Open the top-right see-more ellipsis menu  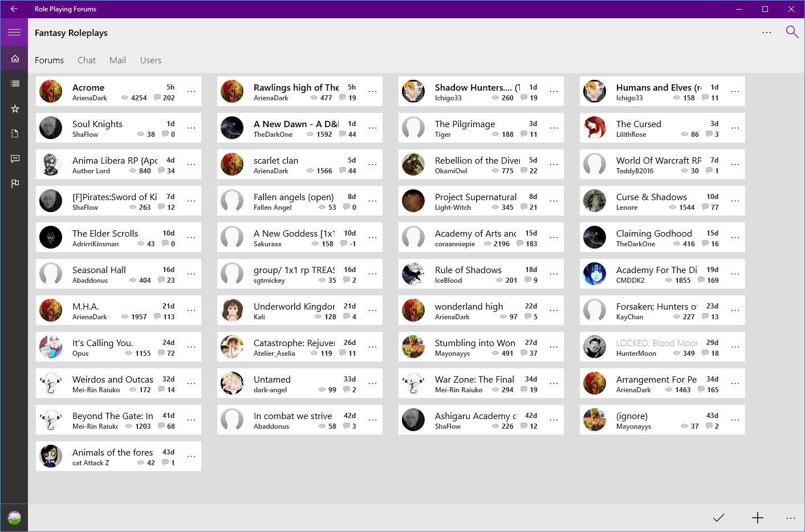[767, 33]
